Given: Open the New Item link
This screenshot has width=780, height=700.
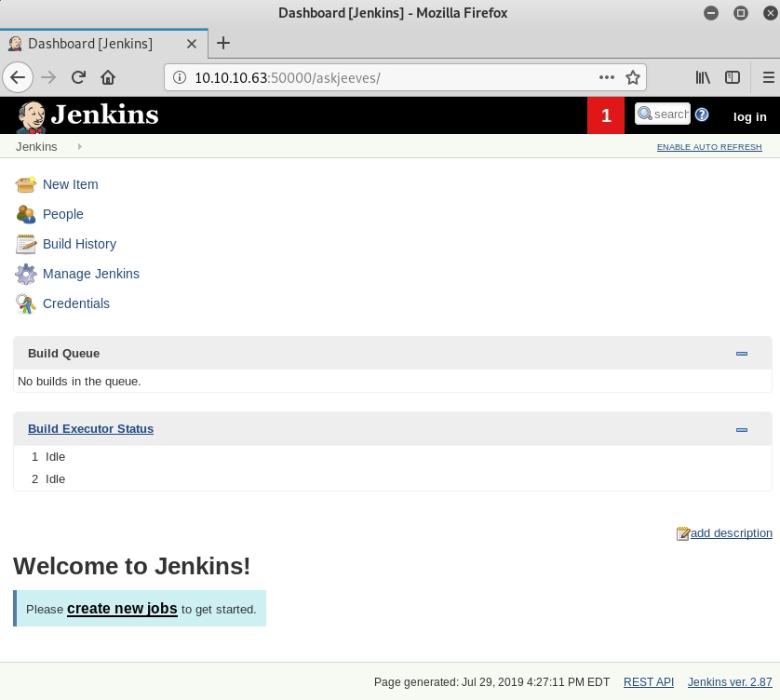Looking at the screenshot, I should (70, 184).
